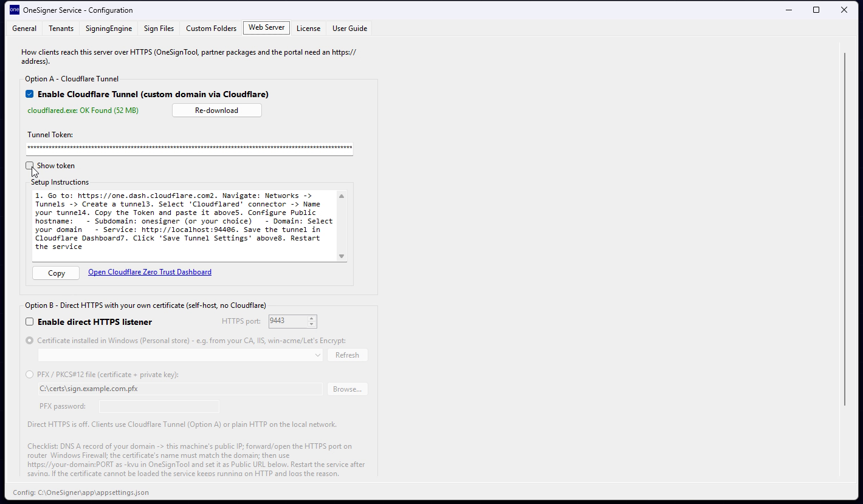The height and width of the screenshot is (504, 863).
Task: Click Browse... for the PFX file
Action: pos(347,389)
